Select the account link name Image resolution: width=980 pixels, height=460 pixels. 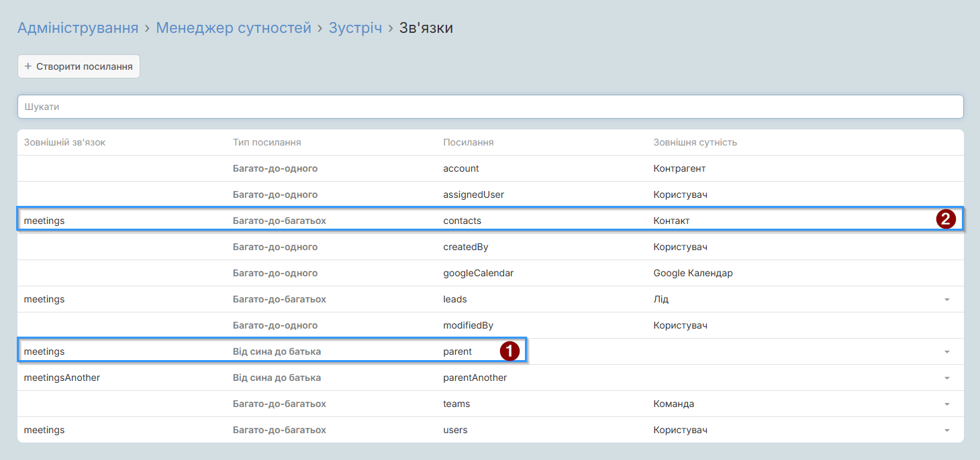point(461,168)
